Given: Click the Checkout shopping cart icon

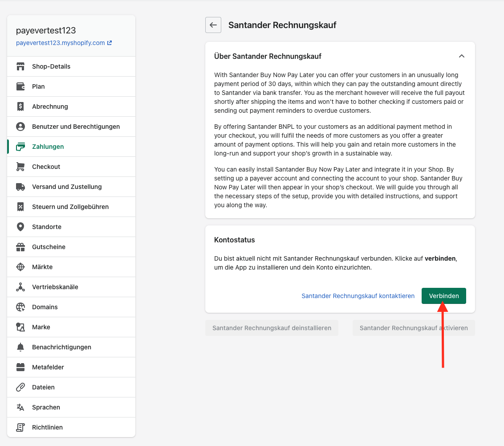Looking at the screenshot, I should pos(20,167).
